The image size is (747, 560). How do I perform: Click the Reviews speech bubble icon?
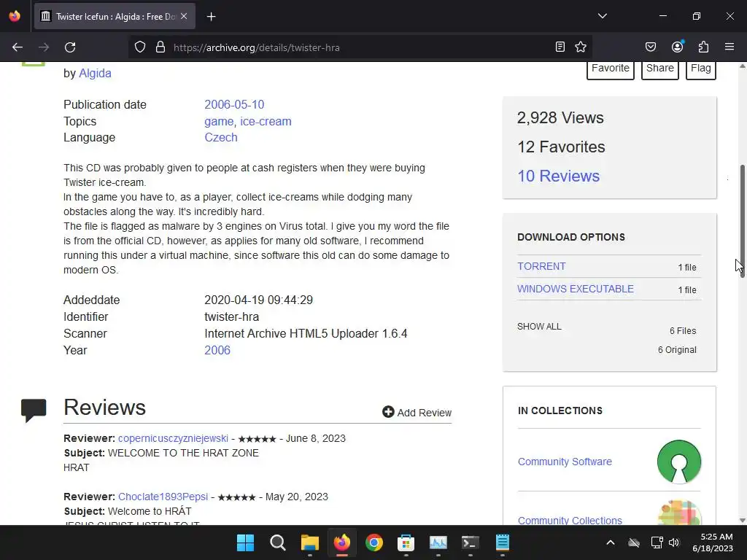click(34, 410)
